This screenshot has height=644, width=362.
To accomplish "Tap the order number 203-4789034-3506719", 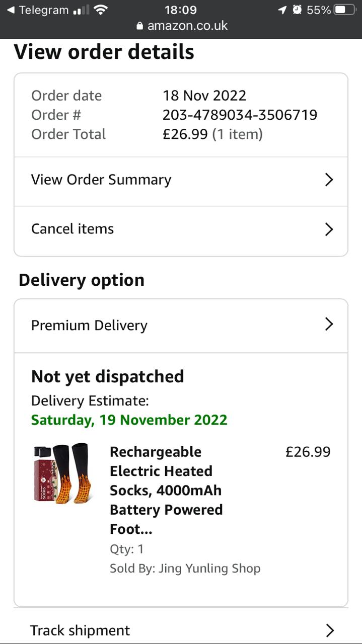I will pyautogui.click(x=240, y=115).
